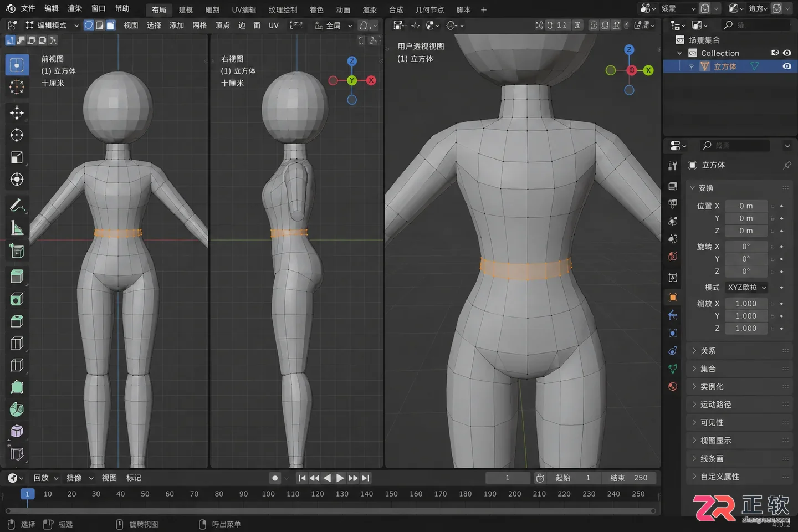Select the Scale tool in left toolbar

pyautogui.click(x=17, y=157)
